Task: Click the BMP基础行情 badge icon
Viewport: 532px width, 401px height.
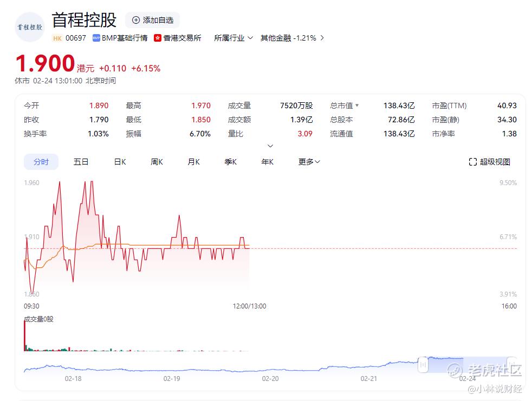Action: [x=96, y=38]
